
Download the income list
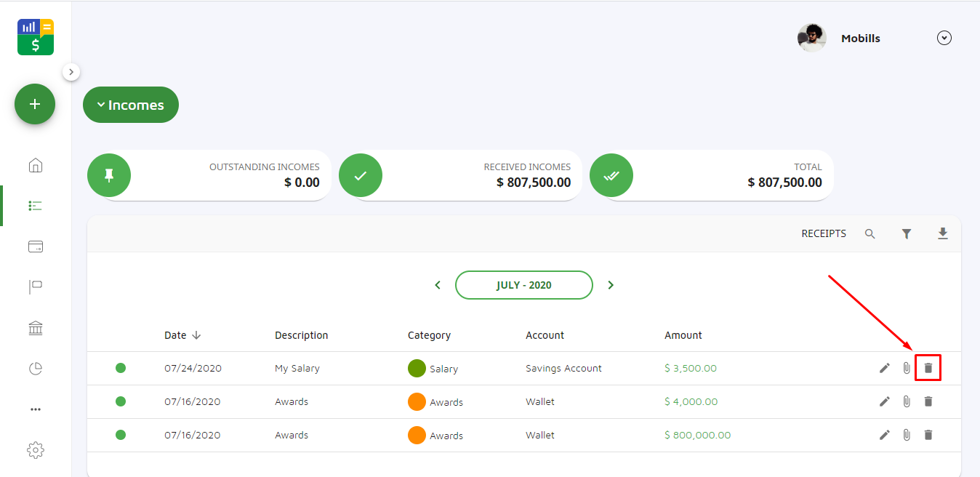[943, 233]
